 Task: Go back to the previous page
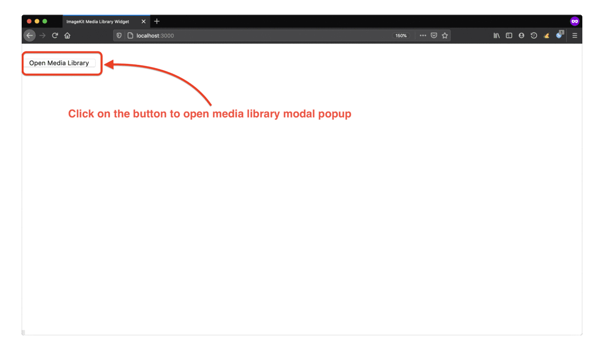coord(30,36)
